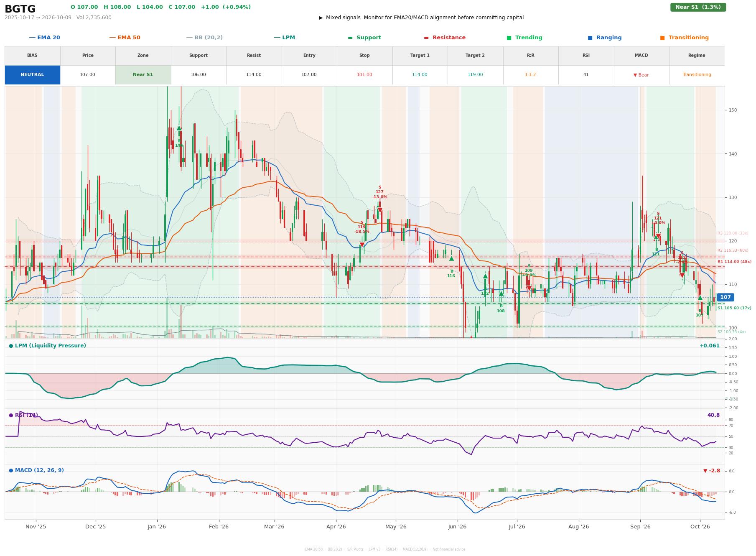
Task: Click the purple dot beside RSI (14) title
Action: click(11, 415)
